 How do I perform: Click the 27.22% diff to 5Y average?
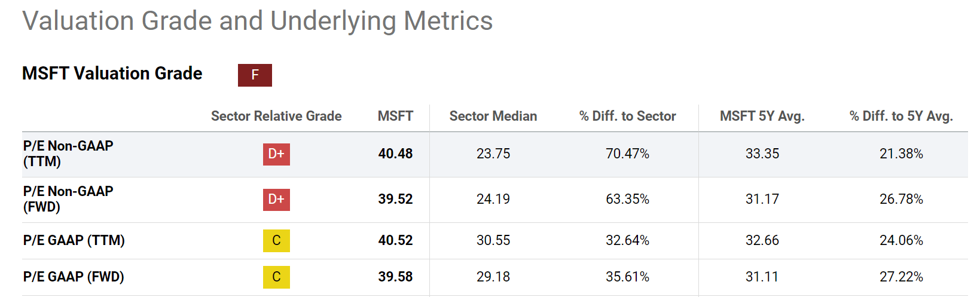click(x=901, y=277)
